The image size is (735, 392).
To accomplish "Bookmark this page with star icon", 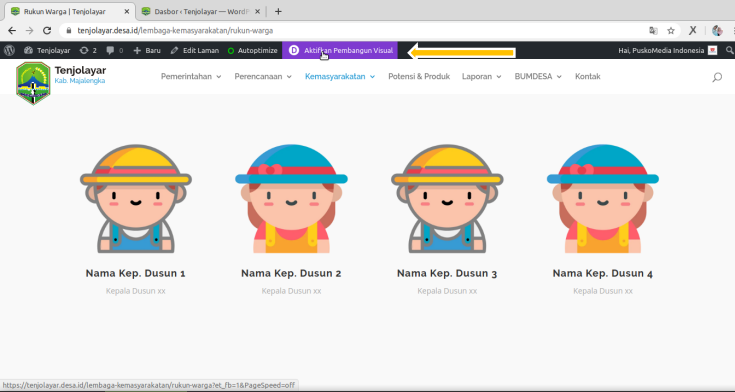I will point(671,30).
